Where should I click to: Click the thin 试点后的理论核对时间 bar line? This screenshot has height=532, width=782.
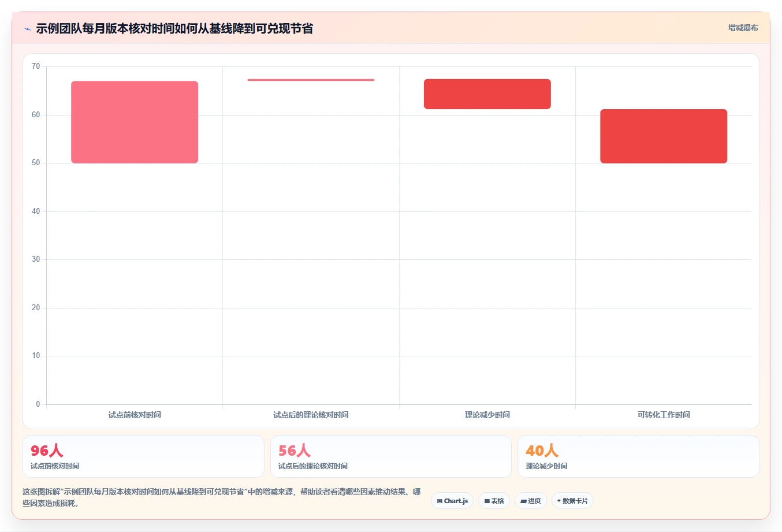pos(311,80)
